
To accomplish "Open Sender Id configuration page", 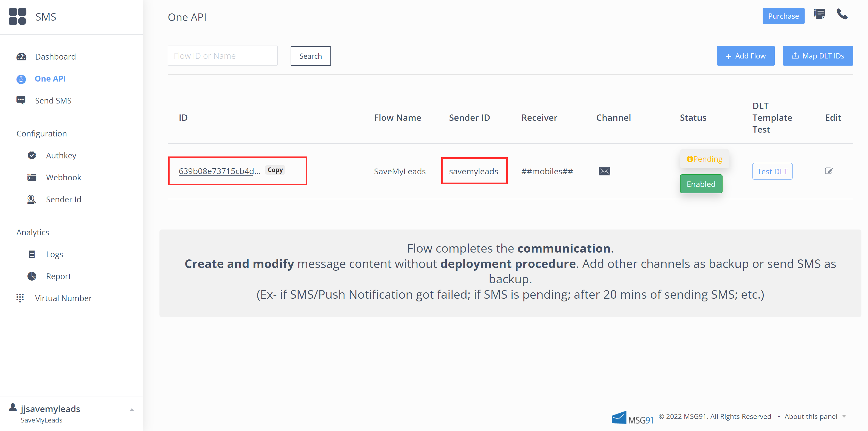I will pyautogui.click(x=64, y=200).
